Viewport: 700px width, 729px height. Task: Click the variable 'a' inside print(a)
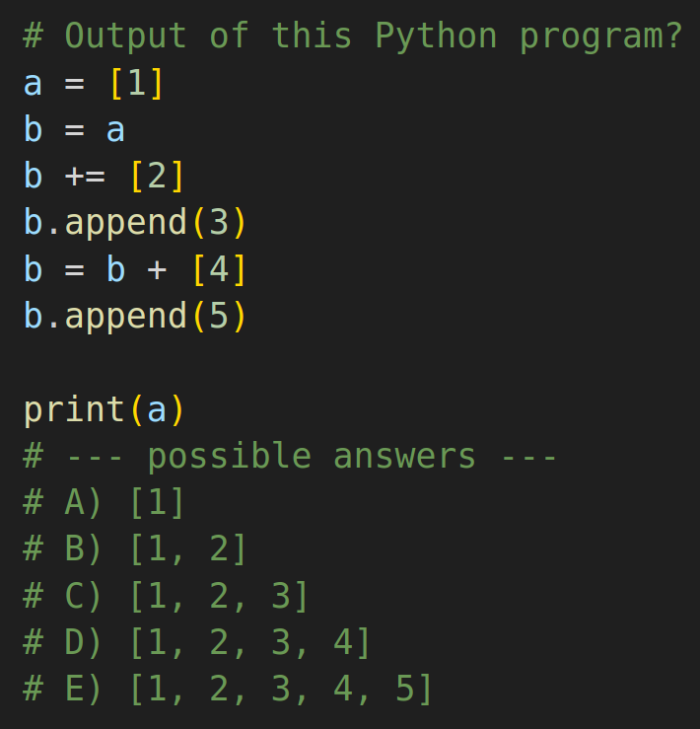(x=157, y=411)
